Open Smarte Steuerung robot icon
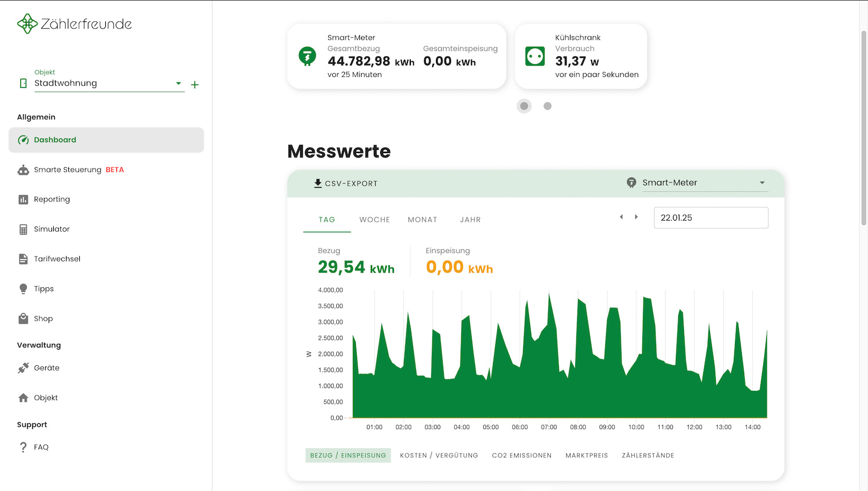 click(x=23, y=170)
